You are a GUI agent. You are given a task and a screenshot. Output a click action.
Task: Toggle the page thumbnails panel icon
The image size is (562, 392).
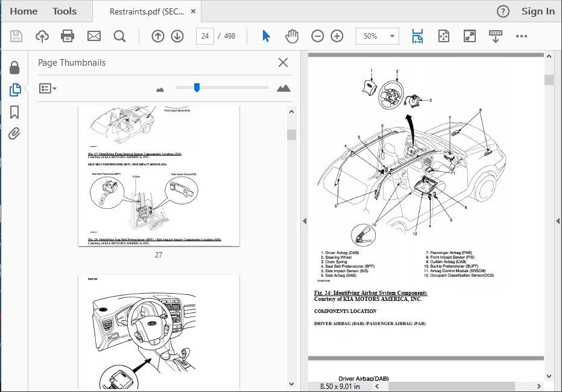[x=14, y=90]
